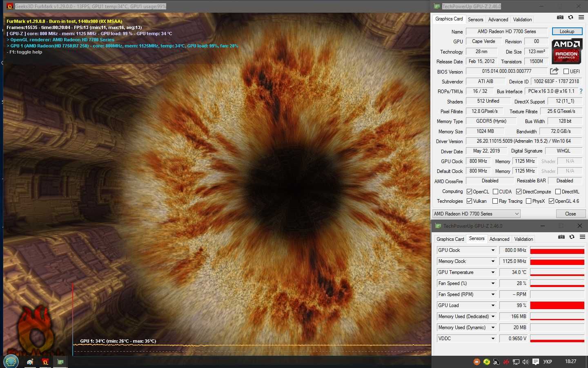Toggle the CUDA checkbox
The height and width of the screenshot is (368, 588).
tap(495, 192)
